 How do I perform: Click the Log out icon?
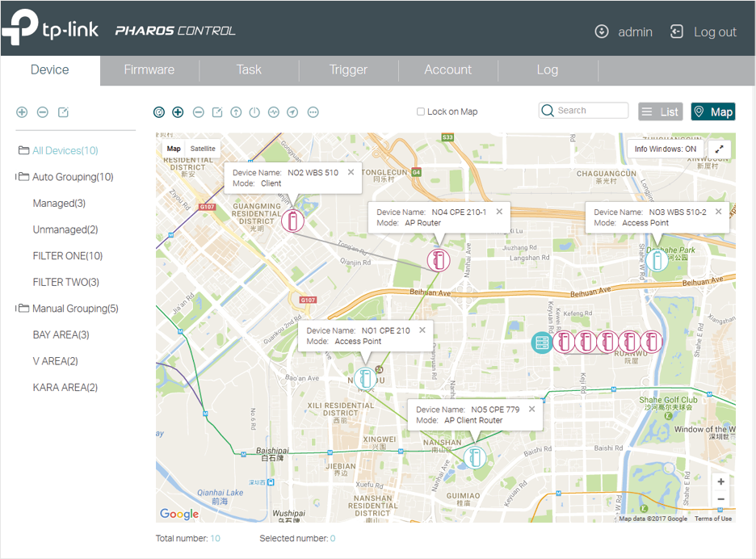pyautogui.click(x=677, y=32)
